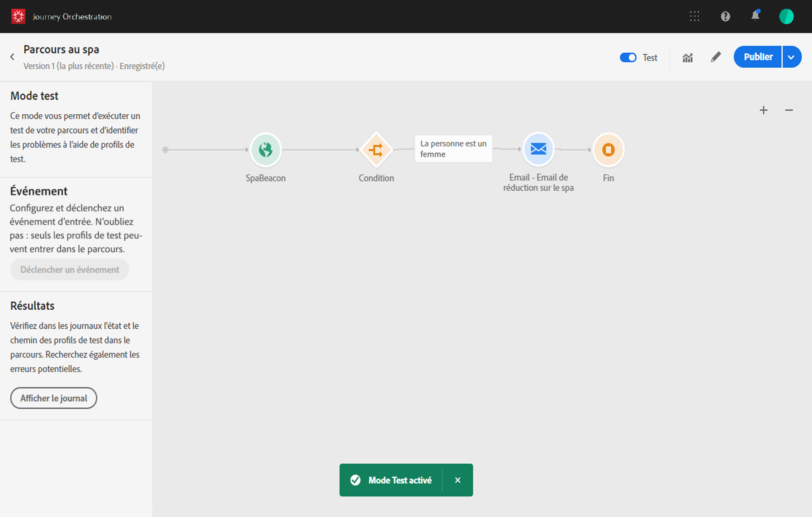
Task: Zoom in canvas with plus button
Action: point(763,110)
